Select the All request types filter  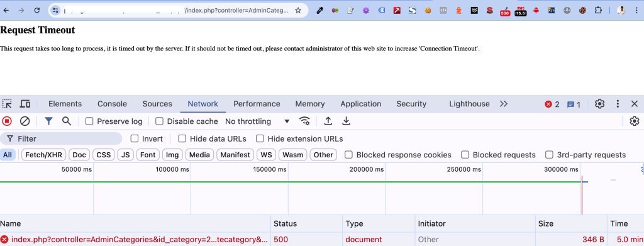click(8, 155)
